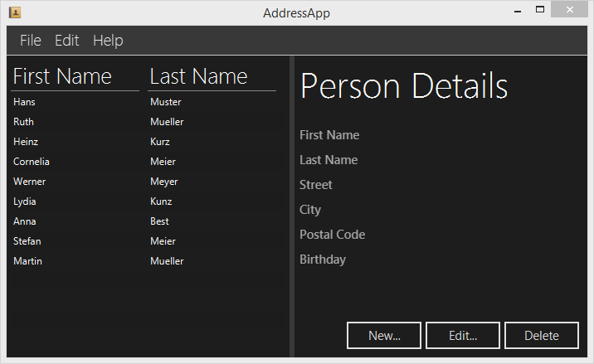Open the Help menu

click(108, 41)
